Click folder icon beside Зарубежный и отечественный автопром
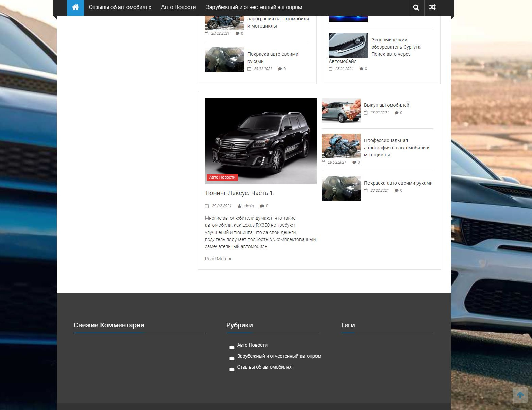The height and width of the screenshot is (410, 532). tap(232, 359)
